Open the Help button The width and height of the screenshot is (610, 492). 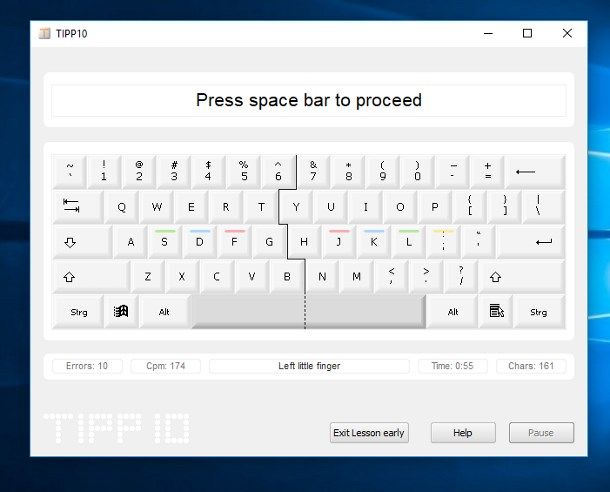click(463, 432)
